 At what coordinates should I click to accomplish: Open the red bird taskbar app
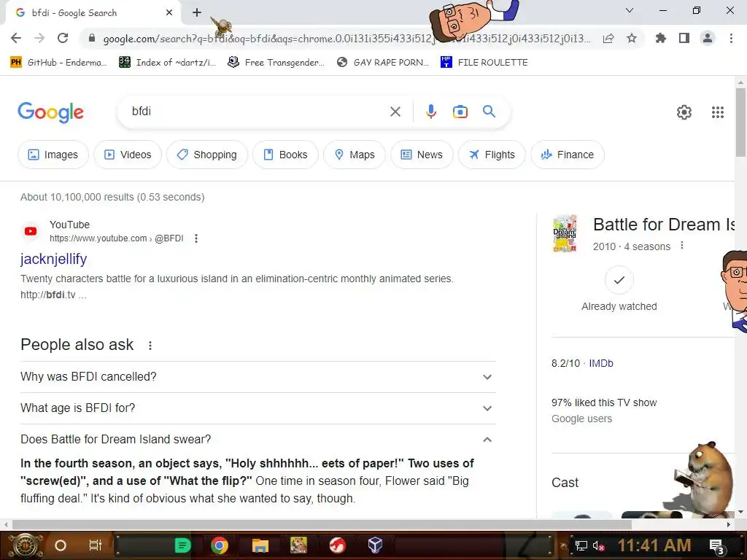[337, 545]
